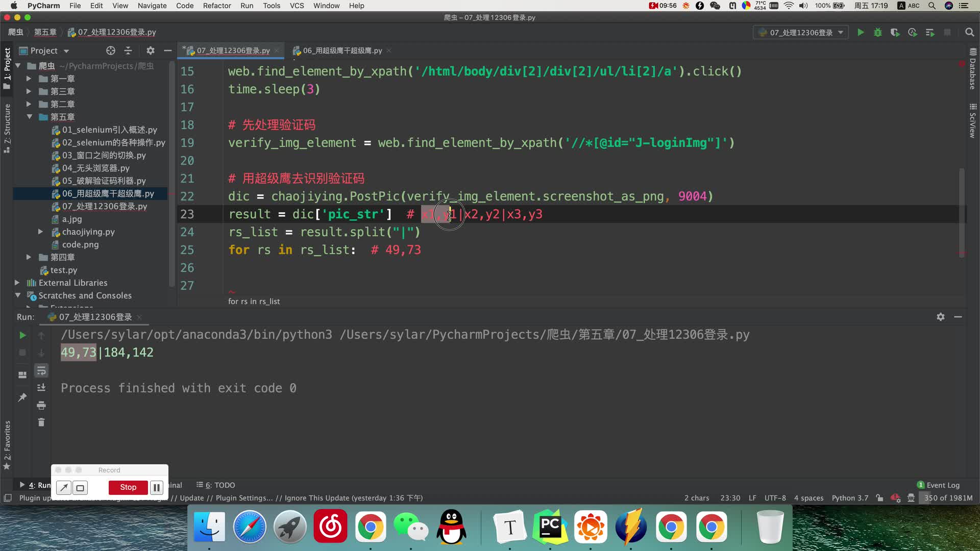Open the Structure side tab
Image resolution: width=980 pixels, height=551 pixels.
click(x=7, y=128)
